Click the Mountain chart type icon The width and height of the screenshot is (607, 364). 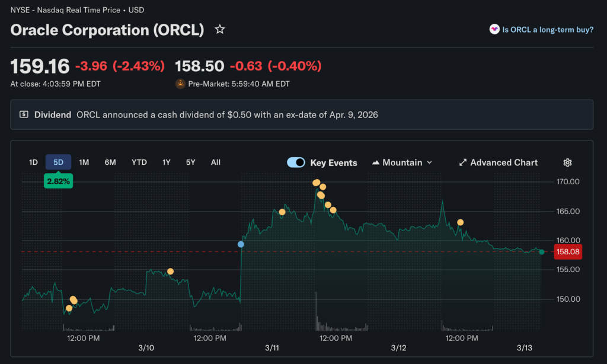pyautogui.click(x=376, y=162)
